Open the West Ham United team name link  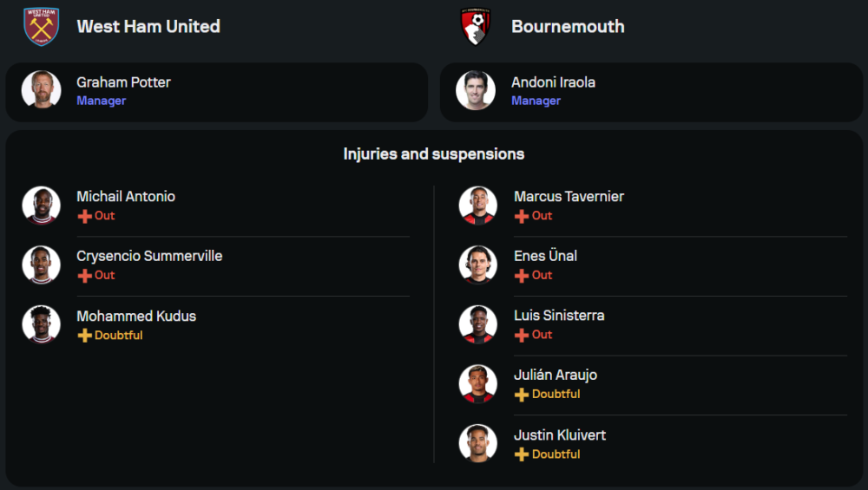pos(148,27)
